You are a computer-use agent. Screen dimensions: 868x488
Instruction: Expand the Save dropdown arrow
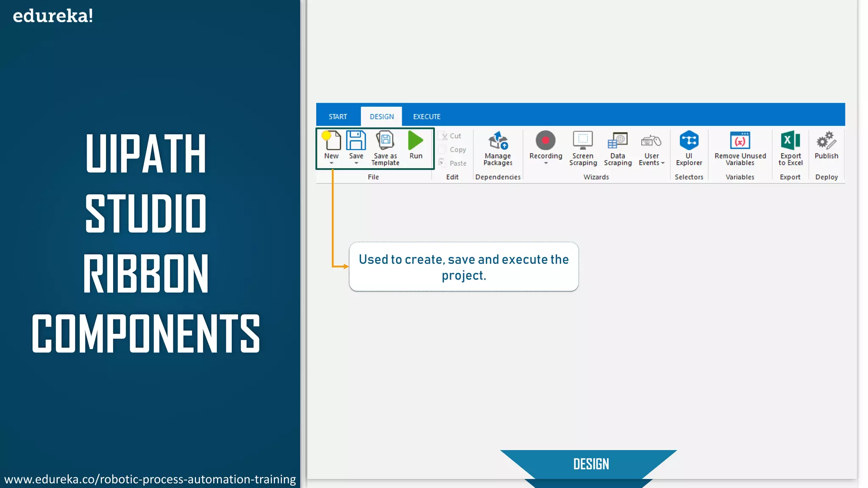[x=356, y=164]
